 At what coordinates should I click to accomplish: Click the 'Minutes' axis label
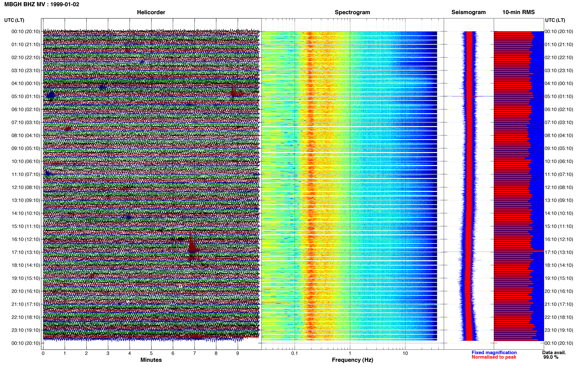pyautogui.click(x=151, y=360)
